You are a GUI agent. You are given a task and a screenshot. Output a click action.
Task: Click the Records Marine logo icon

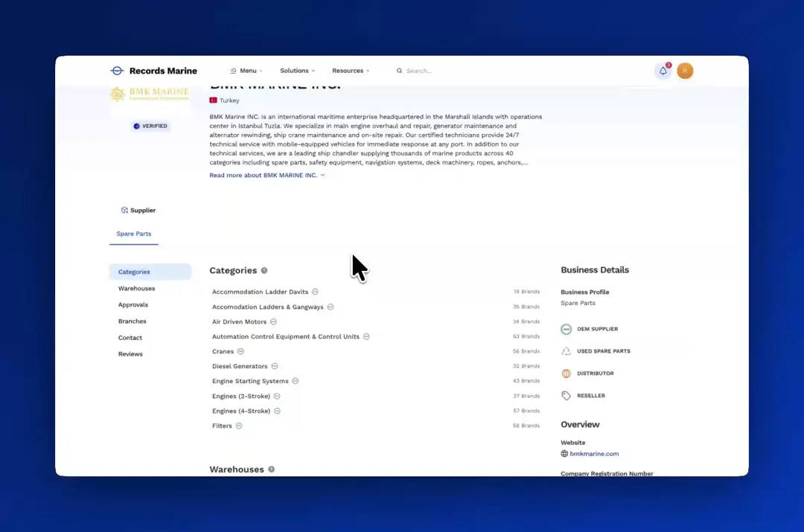point(117,71)
